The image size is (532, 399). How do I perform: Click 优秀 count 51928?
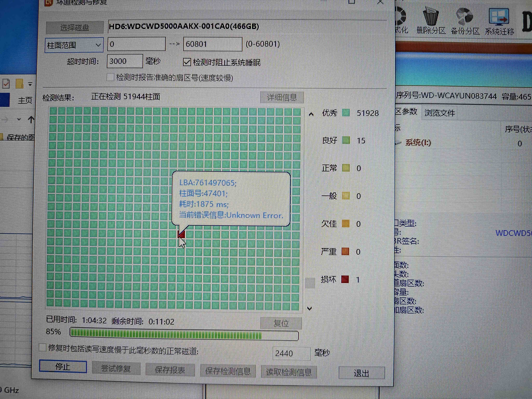[x=368, y=113]
